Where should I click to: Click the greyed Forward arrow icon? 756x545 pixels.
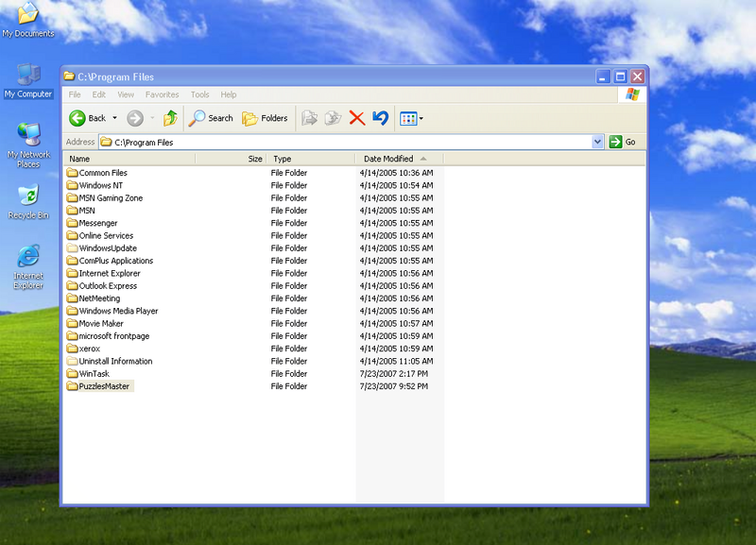coord(135,118)
